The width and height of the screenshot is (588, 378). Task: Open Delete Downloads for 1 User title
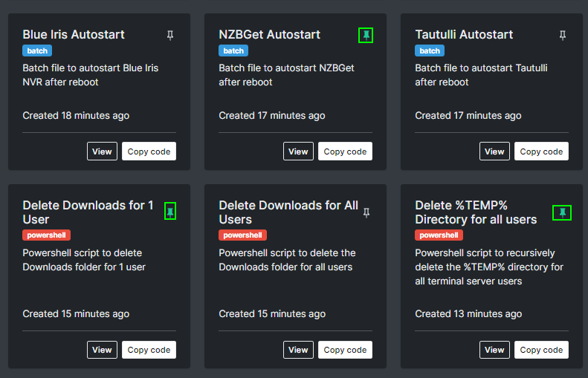(x=88, y=212)
